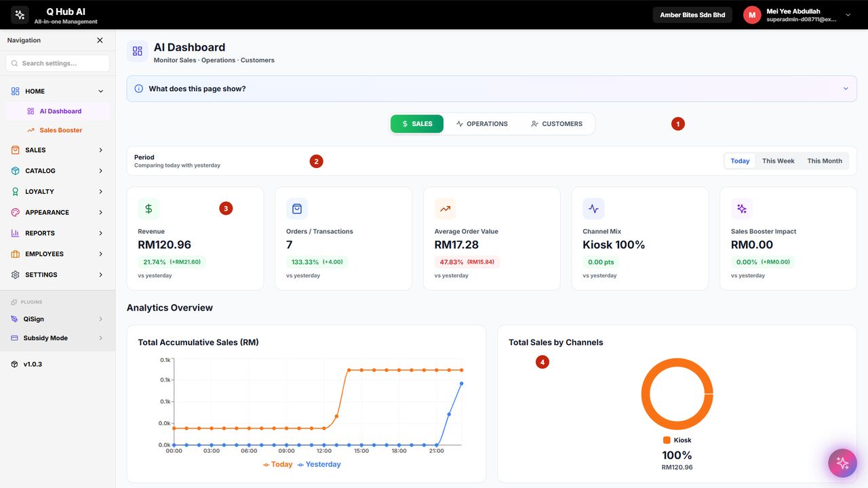Image resolution: width=868 pixels, height=488 pixels.
Task: Collapse the HOME section chevron
Action: (101, 91)
